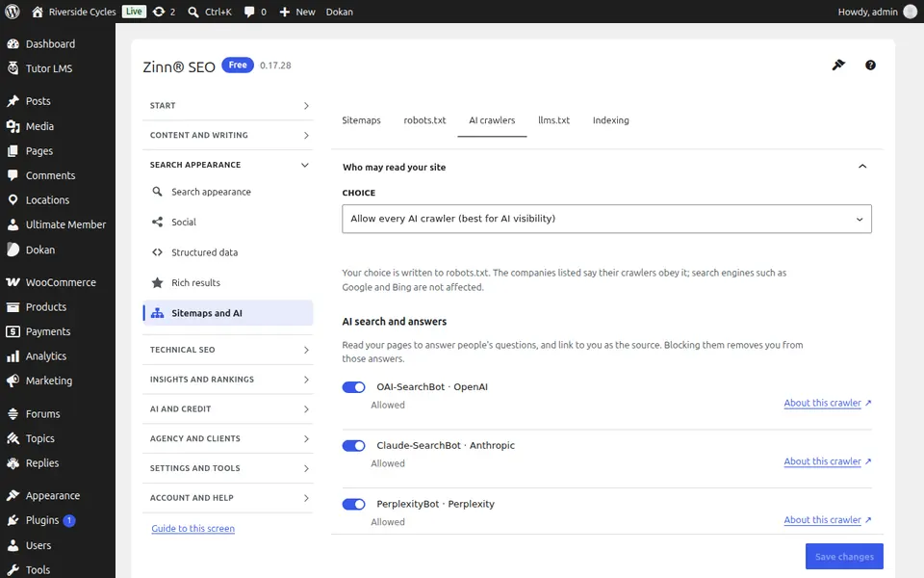Open Rich results settings
The image size is (924, 578).
point(228,282)
